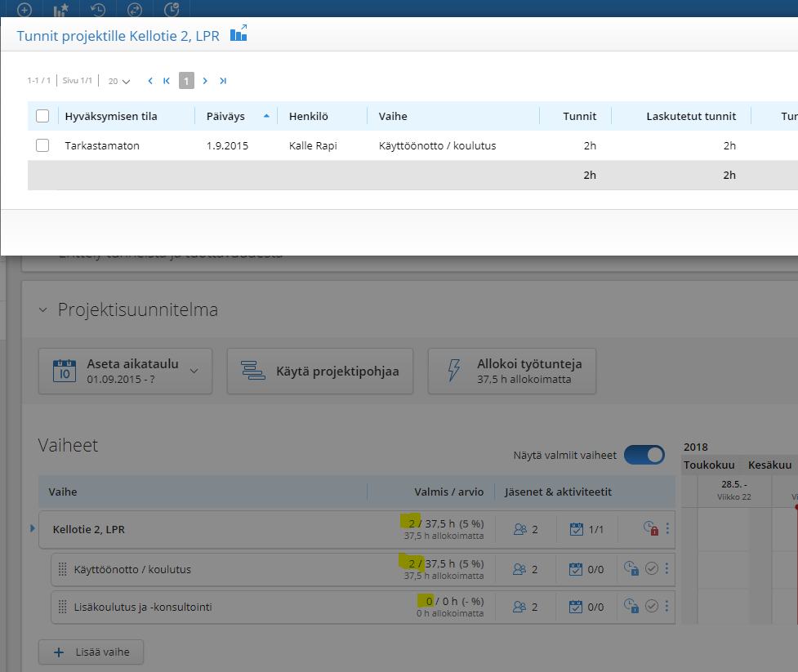Open the members icon of Lisäkoulutus ja -konsultointi row
The image size is (798, 672).
click(519, 607)
